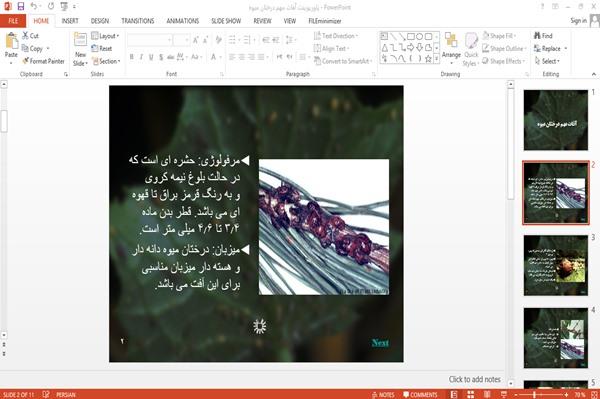Select slide 4 thumbnail
This screenshot has width=600, height=399.
(556, 338)
